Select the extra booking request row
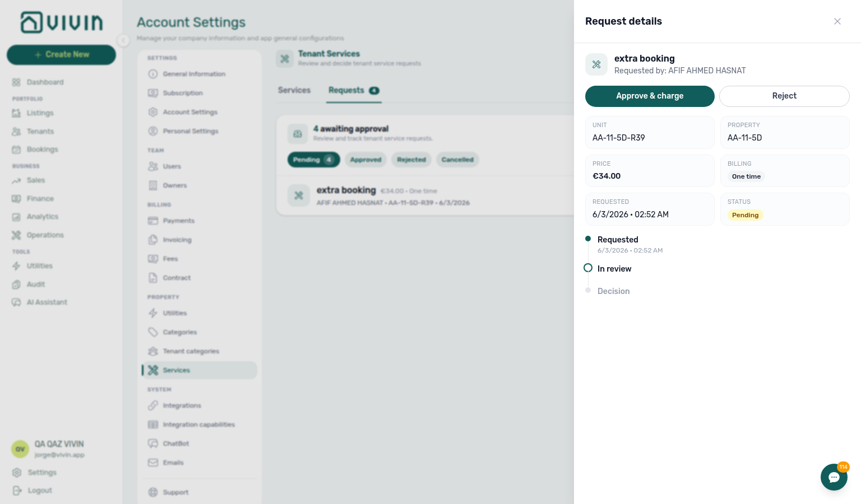Screen dimensions: 861x504 point(426,196)
